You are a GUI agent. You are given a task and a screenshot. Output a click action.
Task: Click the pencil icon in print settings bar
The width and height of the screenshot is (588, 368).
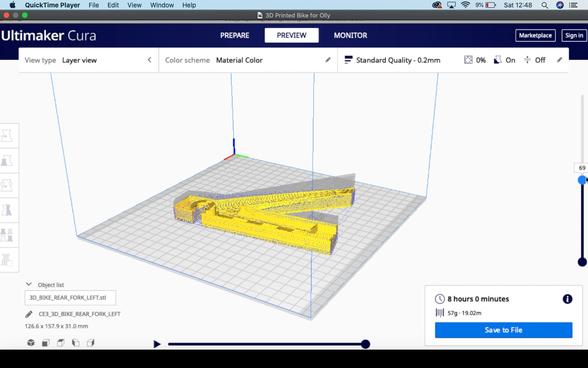point(560,60)
